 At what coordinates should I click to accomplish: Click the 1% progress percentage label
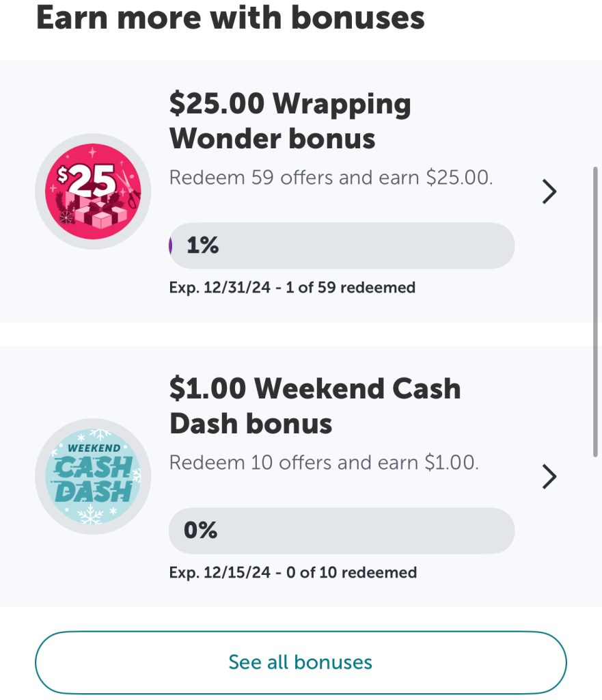[x=202, y=245]
